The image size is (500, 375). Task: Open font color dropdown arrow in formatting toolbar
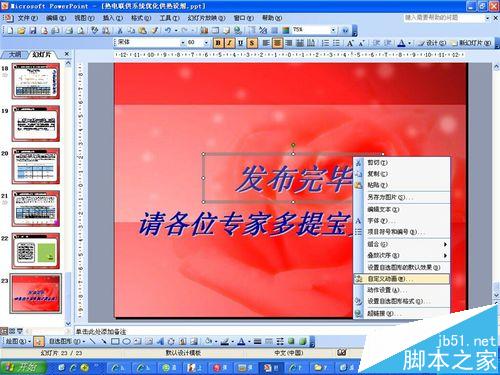tap(409, 43)
